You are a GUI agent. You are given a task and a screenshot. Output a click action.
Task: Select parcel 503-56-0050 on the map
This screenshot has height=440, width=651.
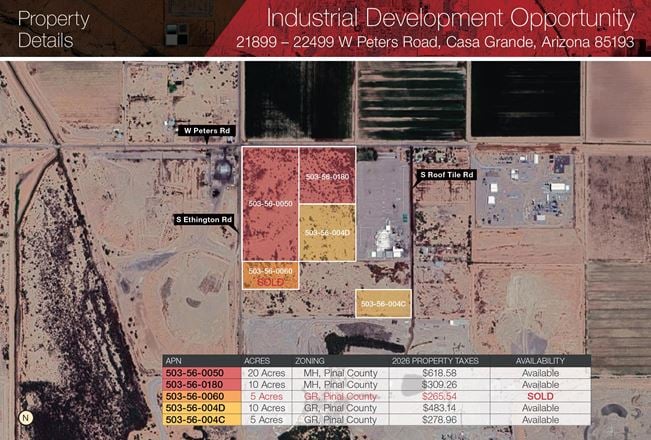[x=270, y=204]
